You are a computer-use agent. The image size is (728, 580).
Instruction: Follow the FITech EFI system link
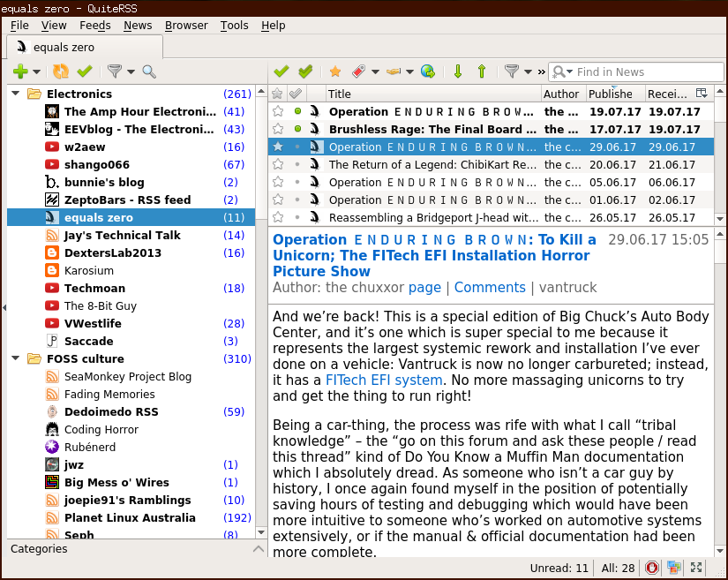coord(384,380)
